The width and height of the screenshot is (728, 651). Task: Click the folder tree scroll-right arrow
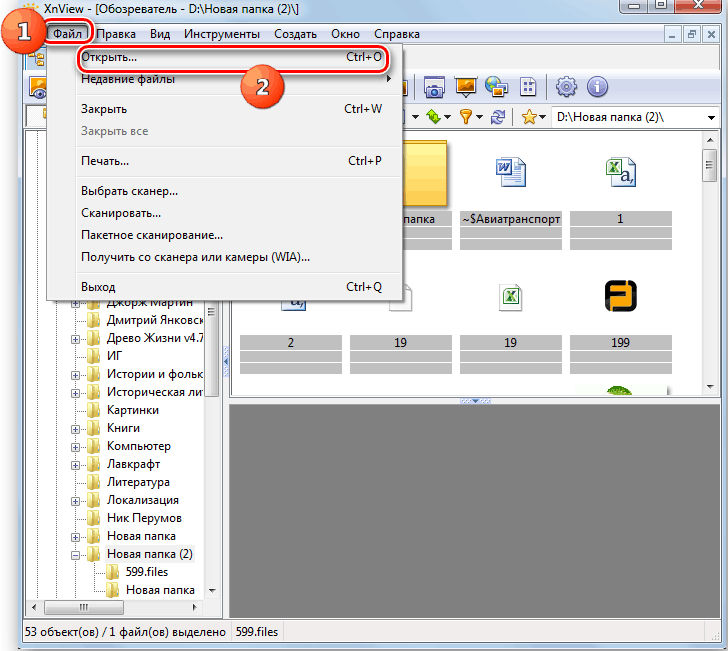pyautogui.click(x=195, y=607)
